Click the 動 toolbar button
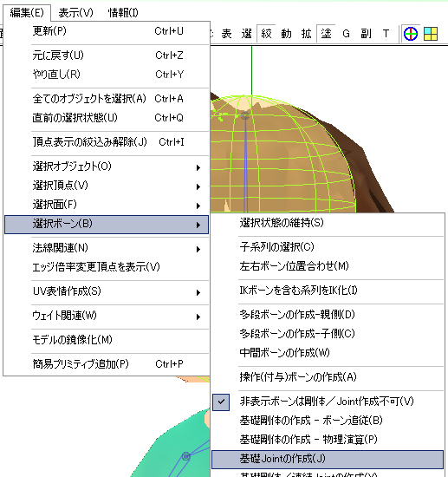The height and width of the screenshot is (477, 448). (286, 34)
